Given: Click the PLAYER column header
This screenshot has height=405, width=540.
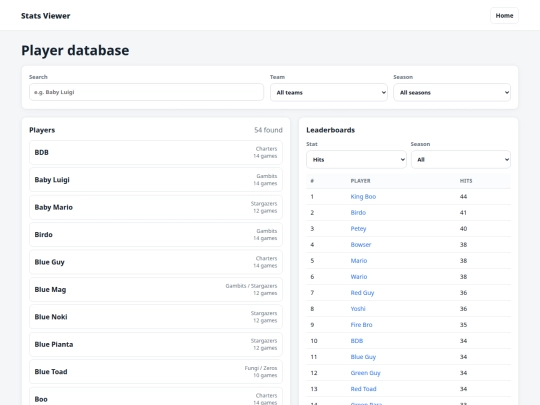Looking at the screenshot, I should [360, 181].
